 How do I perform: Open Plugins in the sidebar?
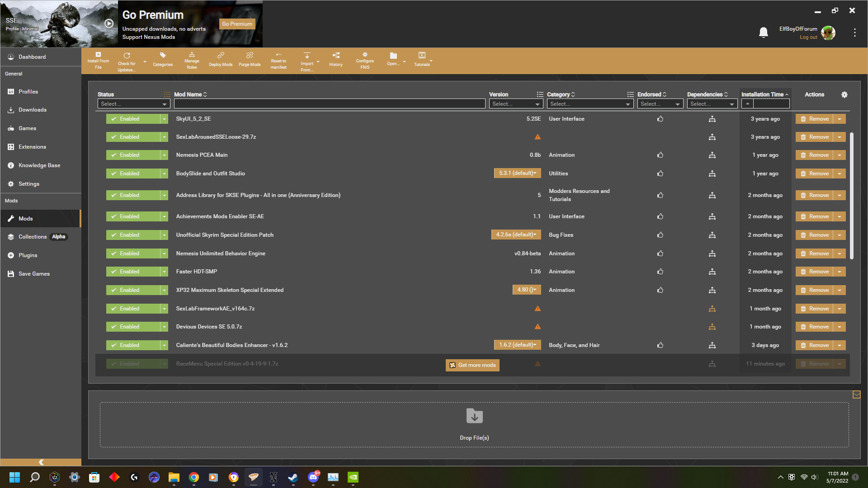coord(41,255)
